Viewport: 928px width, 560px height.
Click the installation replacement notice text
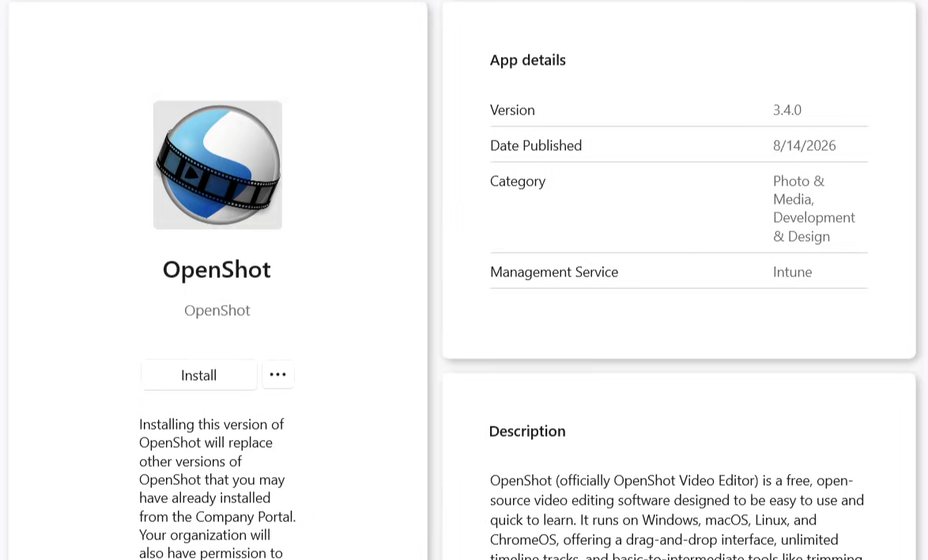(x=217, y=488)
